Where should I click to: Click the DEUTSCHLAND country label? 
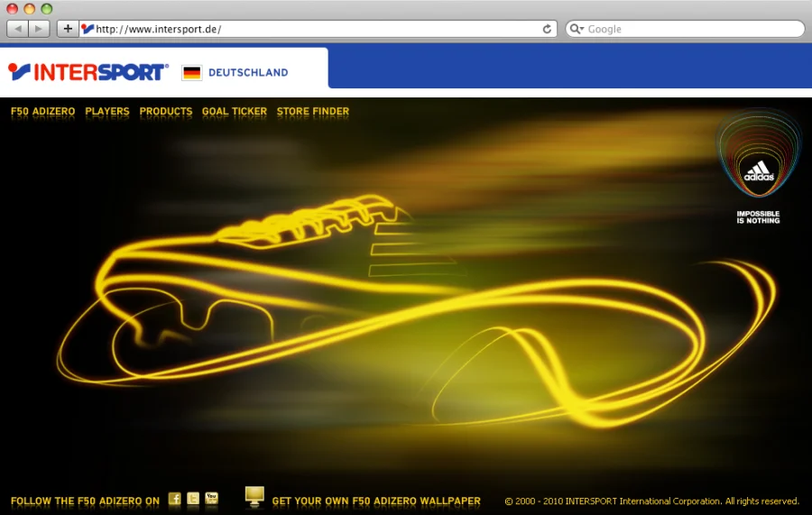248,72
